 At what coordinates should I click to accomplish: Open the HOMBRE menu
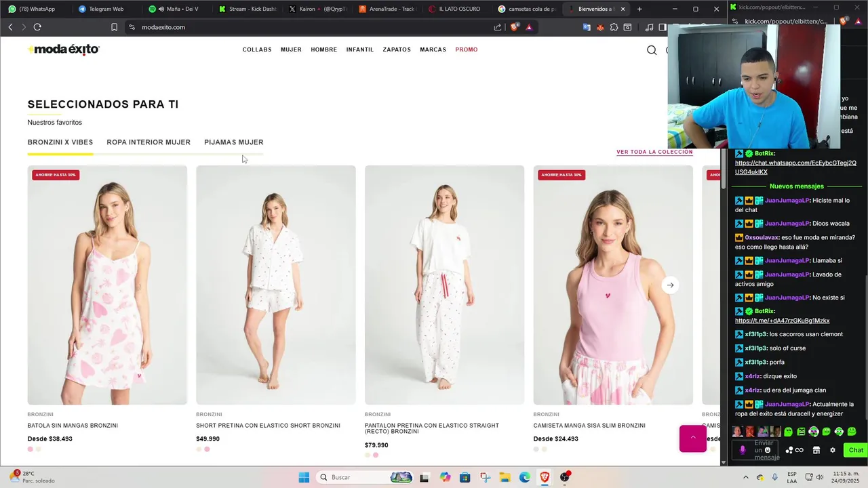tap(324, 49)
